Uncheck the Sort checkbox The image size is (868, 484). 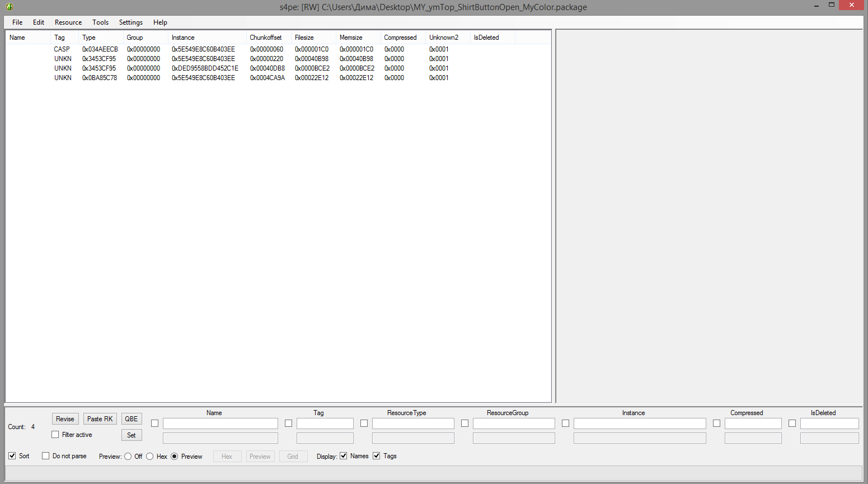(x=12, y=456)
